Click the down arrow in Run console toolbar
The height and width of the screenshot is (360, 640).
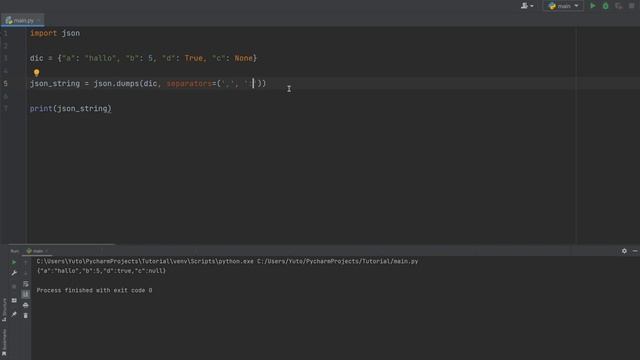(x=26, y=273)
